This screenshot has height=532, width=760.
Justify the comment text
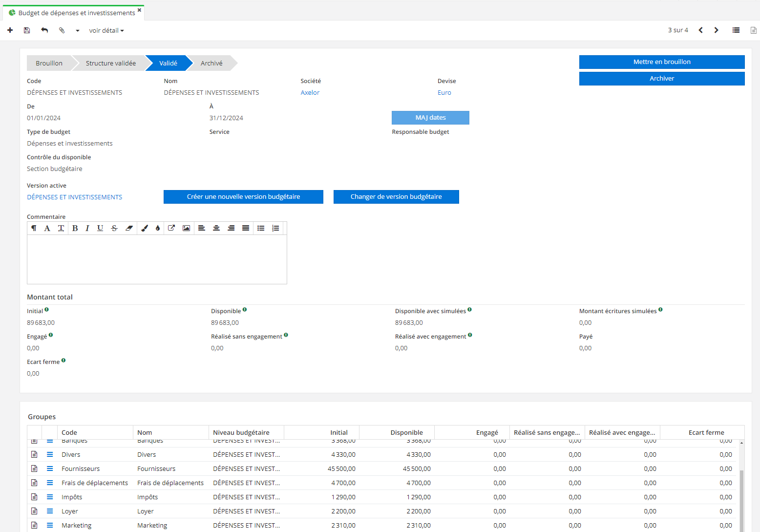pos(246,228)
